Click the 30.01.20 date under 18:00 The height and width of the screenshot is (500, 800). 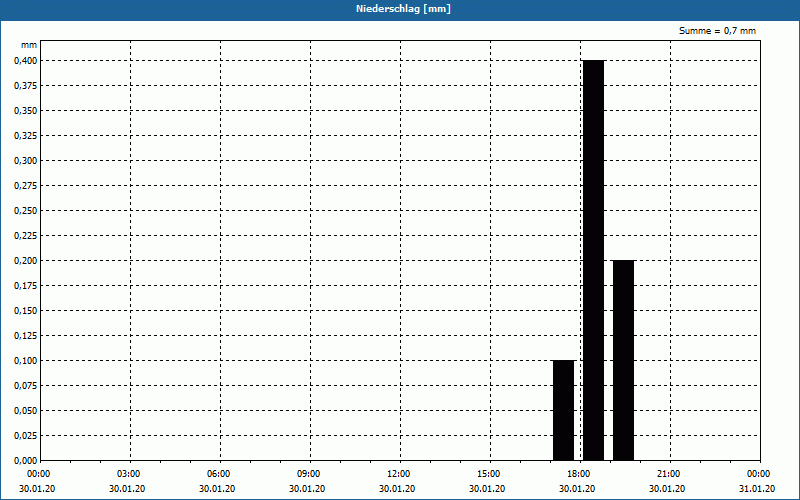(577, 489)
